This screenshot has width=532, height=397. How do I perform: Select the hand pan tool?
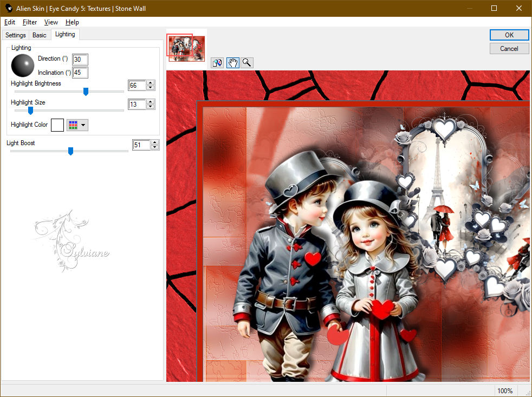coord(233,63)
